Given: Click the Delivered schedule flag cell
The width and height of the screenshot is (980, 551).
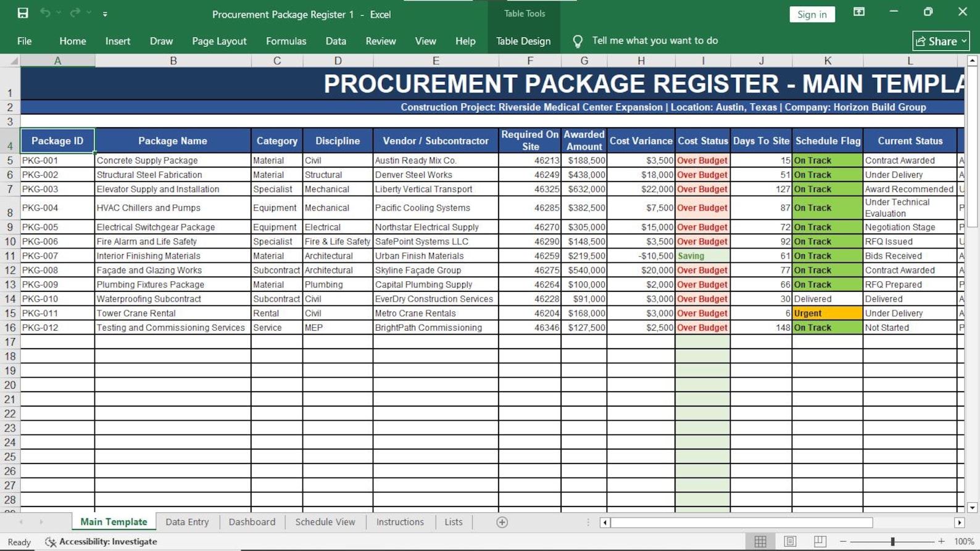Looking at the screenshot, I should click(828, 299).
